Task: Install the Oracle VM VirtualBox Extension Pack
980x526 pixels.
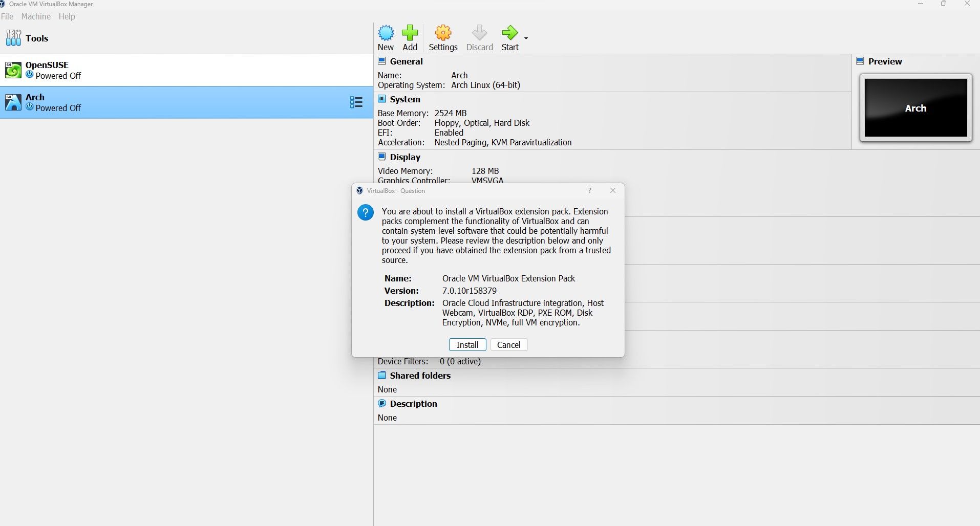Action: point(467,344)
